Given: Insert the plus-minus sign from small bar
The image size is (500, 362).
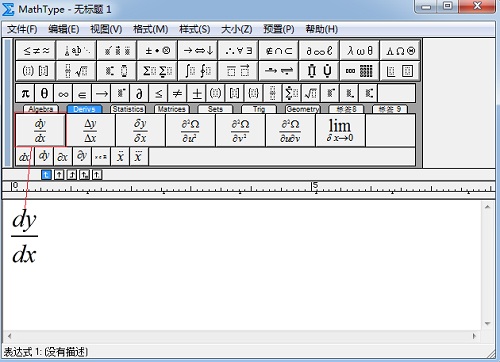Looking at the screenshot, I should point(197,93).
